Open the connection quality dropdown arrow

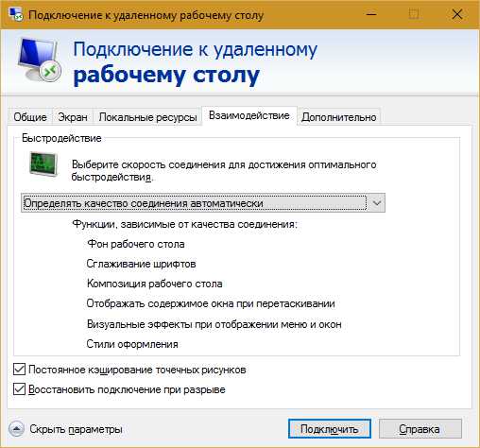tap(376, 203)
